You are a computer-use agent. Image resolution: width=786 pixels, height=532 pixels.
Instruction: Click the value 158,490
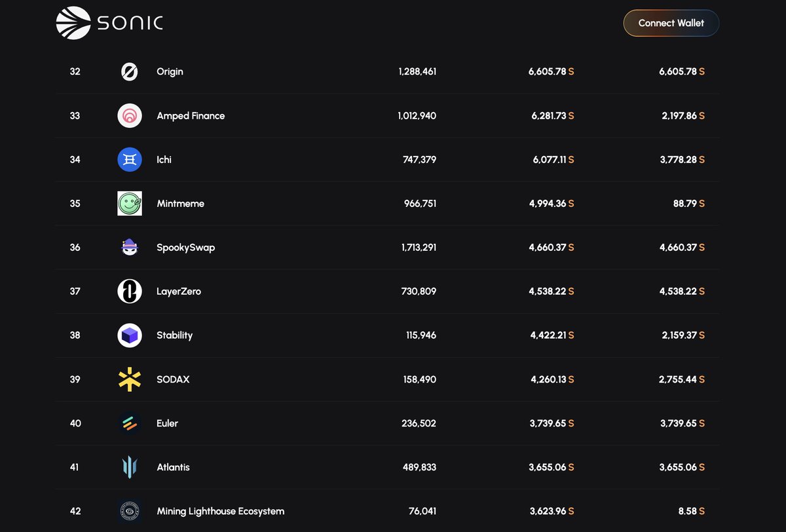click(420, 379)
